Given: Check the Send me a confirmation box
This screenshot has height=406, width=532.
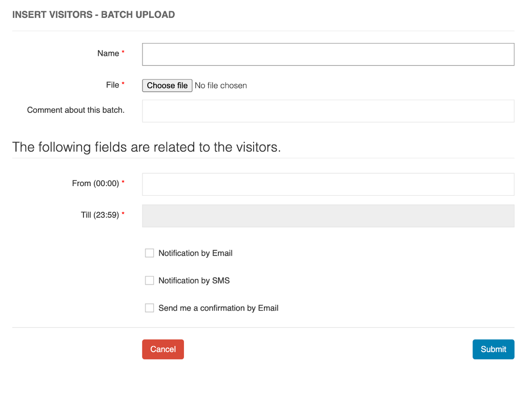Looking at the screenshot, I should point(150,308).
